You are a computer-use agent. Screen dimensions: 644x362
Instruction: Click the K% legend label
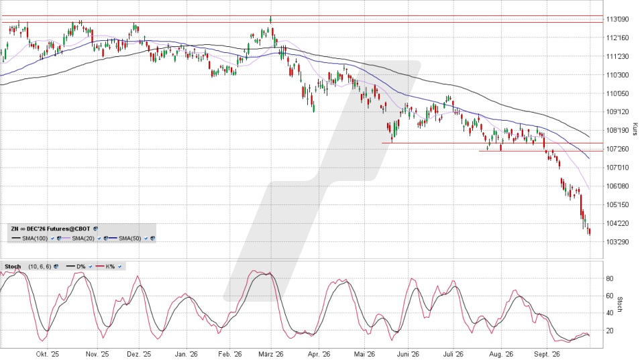click(x=110, y=267)
